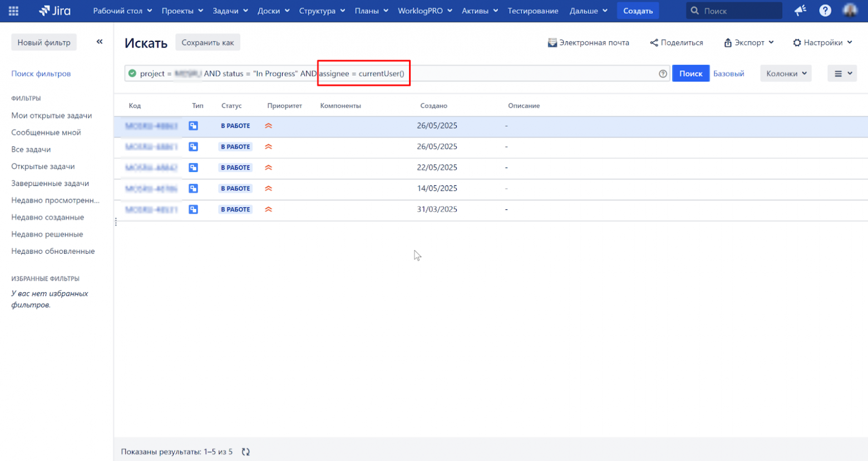Open the Мои открытые задачи filter
This screenshot has width=868, height=461.
point(52,115)
